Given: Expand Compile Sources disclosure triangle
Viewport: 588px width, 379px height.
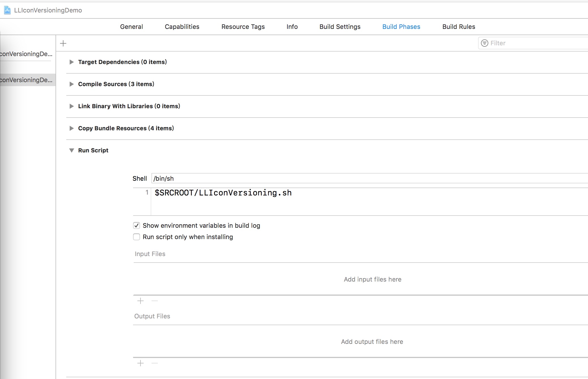Looking at the screenshot, I should pos(72,84).
